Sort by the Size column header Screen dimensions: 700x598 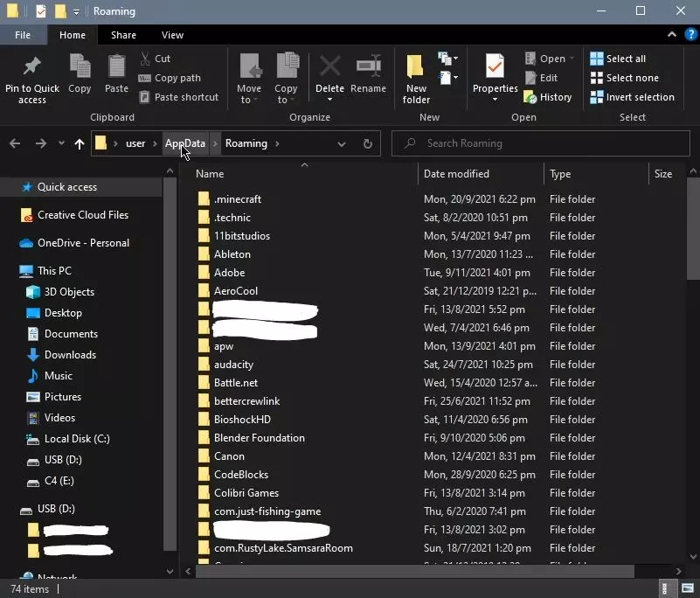tap(663, 174)
